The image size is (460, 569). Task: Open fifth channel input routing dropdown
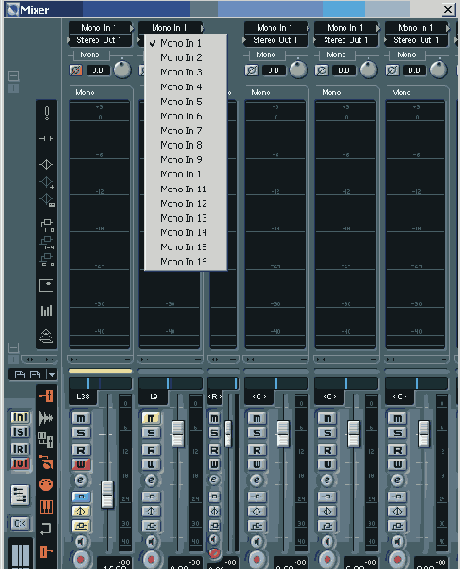347,28
